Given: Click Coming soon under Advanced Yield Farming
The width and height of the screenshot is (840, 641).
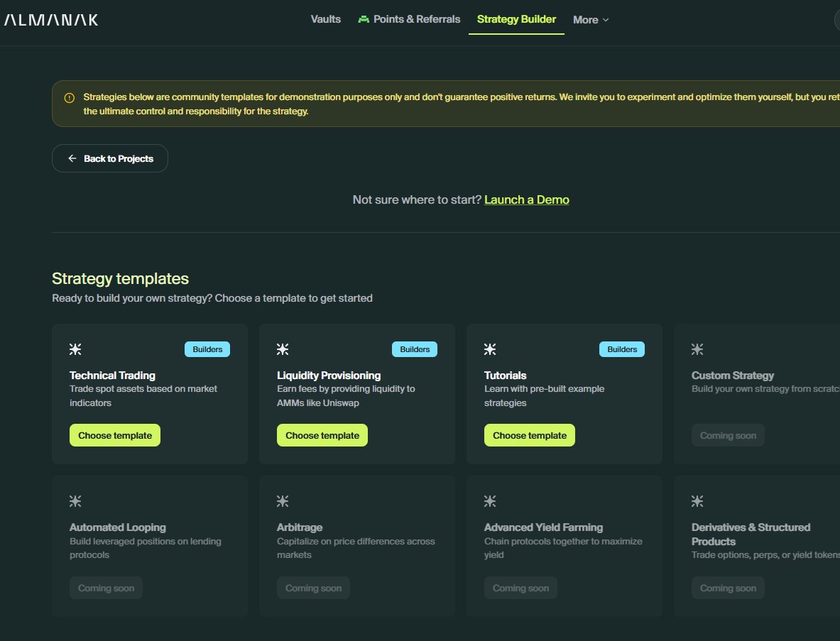Looking at the screenshot, I should pos(520,588).
